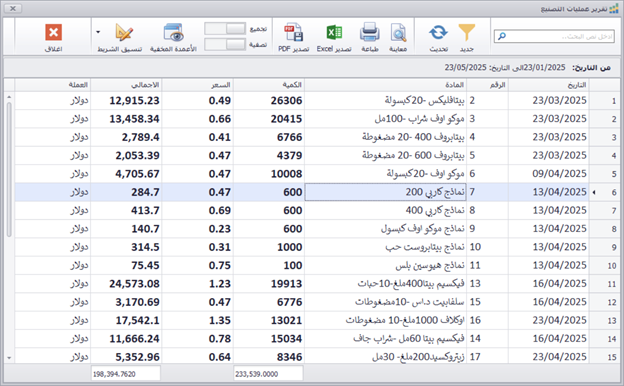The width and height of the screenshot is (624, 386).
Task: Toggle the grouping switch
Action: point(225,29)
